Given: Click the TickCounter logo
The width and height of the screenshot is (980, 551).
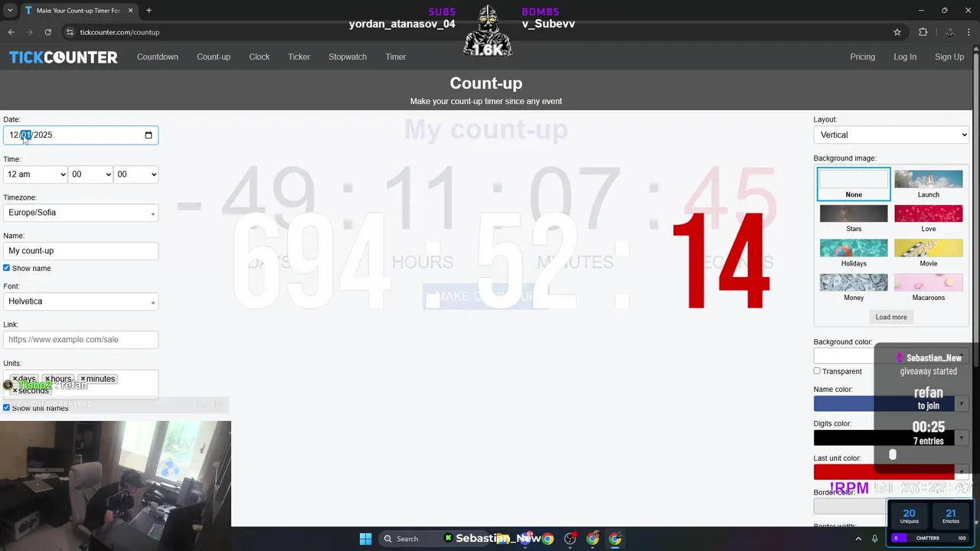Looking at the screenshot, I should pos(64,57).
